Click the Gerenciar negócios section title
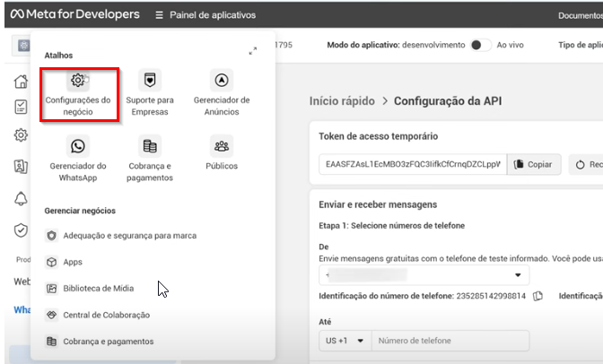 [80, 211]
